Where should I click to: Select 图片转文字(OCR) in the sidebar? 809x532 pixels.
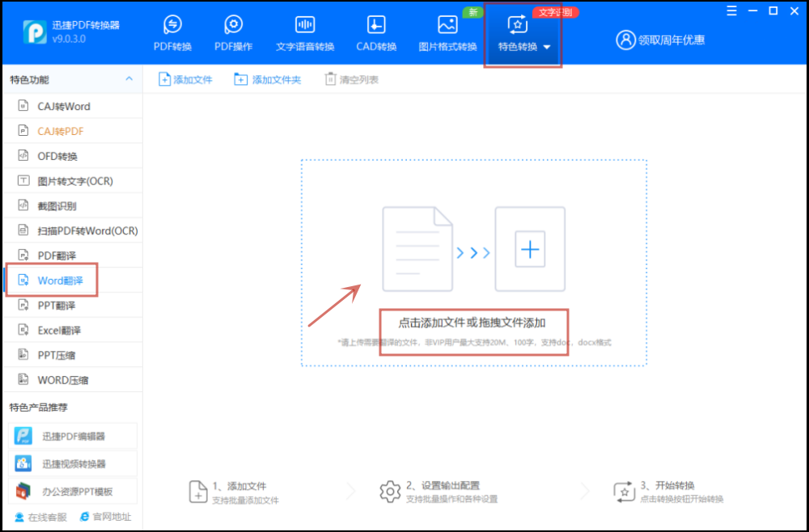73,181
